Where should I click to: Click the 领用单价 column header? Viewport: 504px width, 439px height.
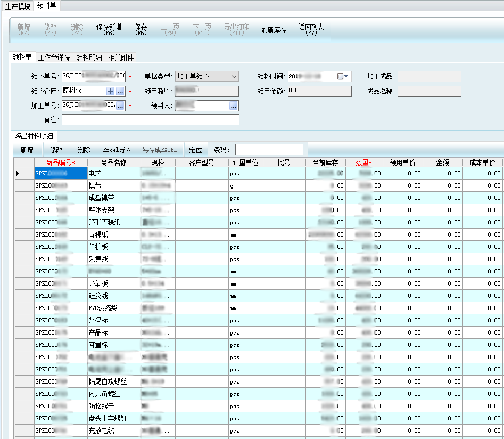402,163
